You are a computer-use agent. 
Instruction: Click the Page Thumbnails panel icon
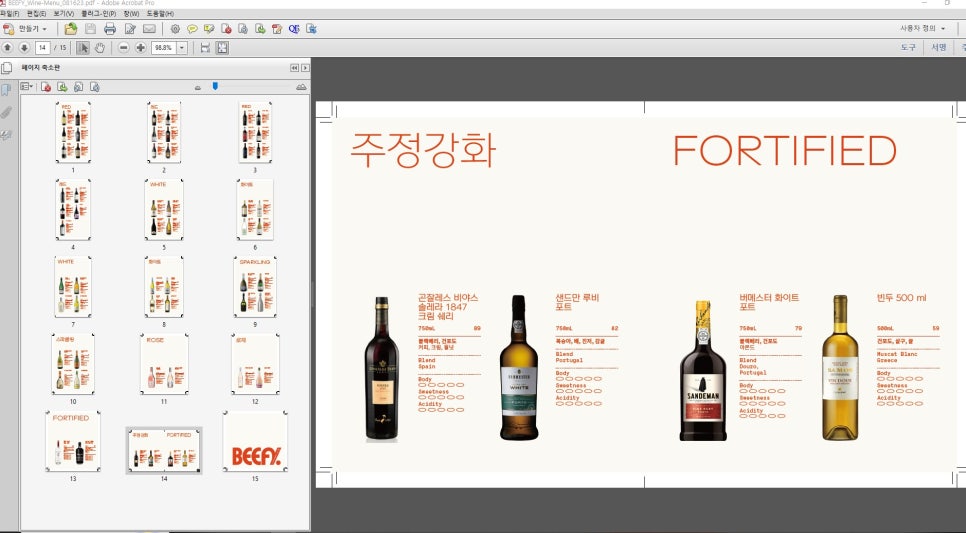(x=6, y=68)
